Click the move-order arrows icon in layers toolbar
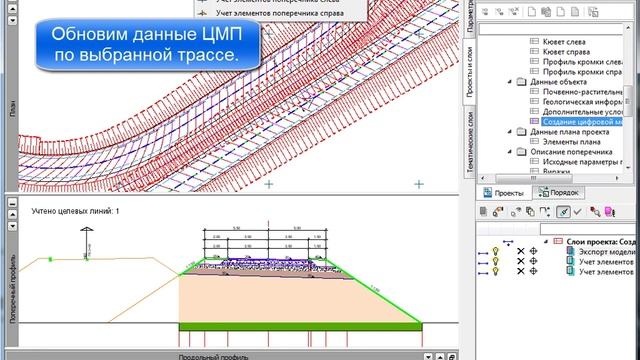The image size is (640, 360). pyautogui.click(x=544, y=211)
